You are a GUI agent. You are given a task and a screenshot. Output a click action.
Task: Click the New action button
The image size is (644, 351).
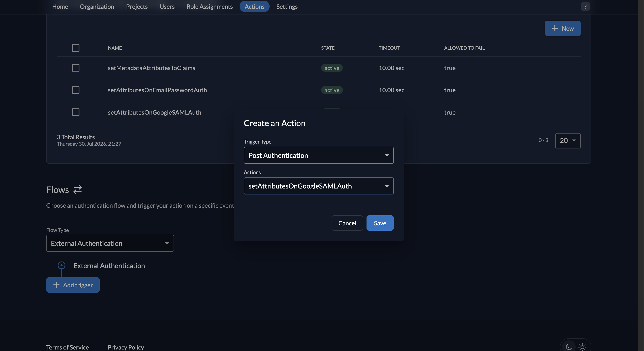pos(562,28)
